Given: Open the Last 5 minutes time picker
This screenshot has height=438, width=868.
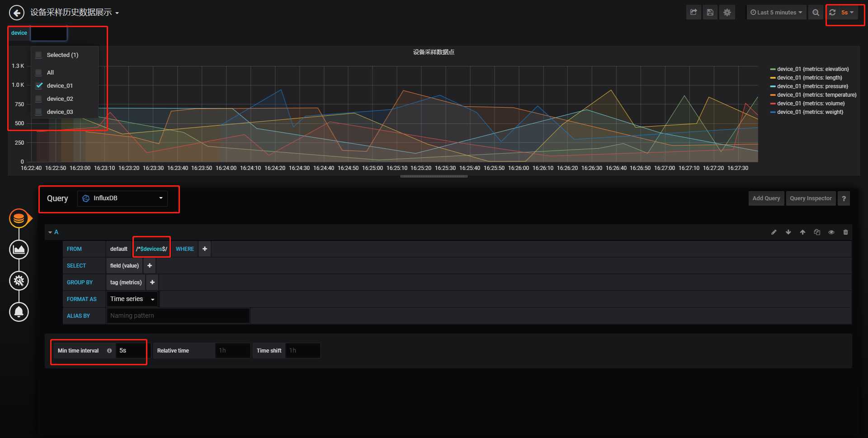Looking at the screenshot, I should click(x=776, y=13).
